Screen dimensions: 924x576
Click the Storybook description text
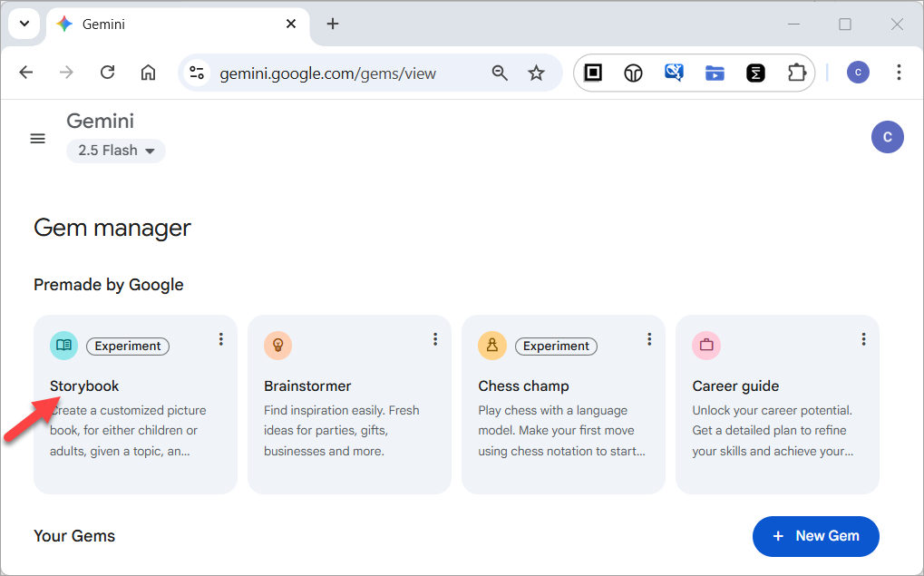tap(128, 430)
